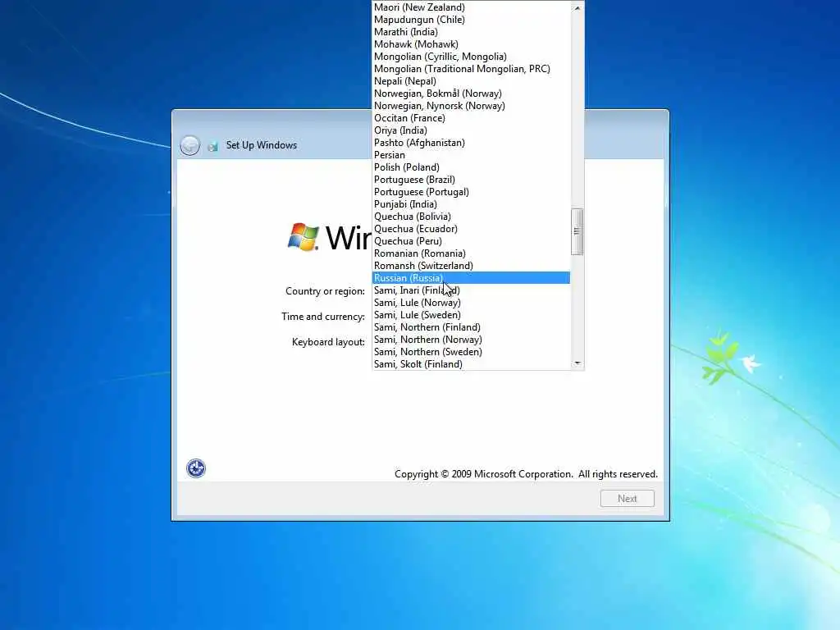
Task: Click the Next button
Action: coord(628,499)
